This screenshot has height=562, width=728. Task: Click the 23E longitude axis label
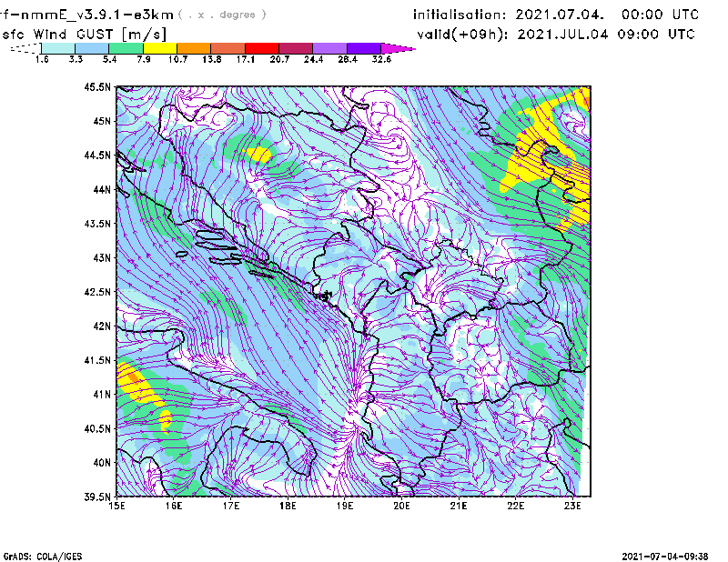[x=573, y=505]
